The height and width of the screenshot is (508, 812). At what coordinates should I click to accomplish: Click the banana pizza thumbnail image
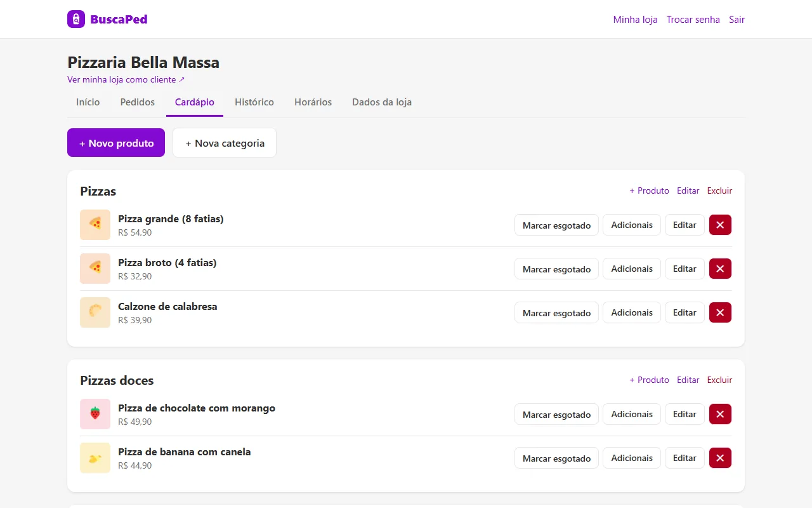point(95,458)
